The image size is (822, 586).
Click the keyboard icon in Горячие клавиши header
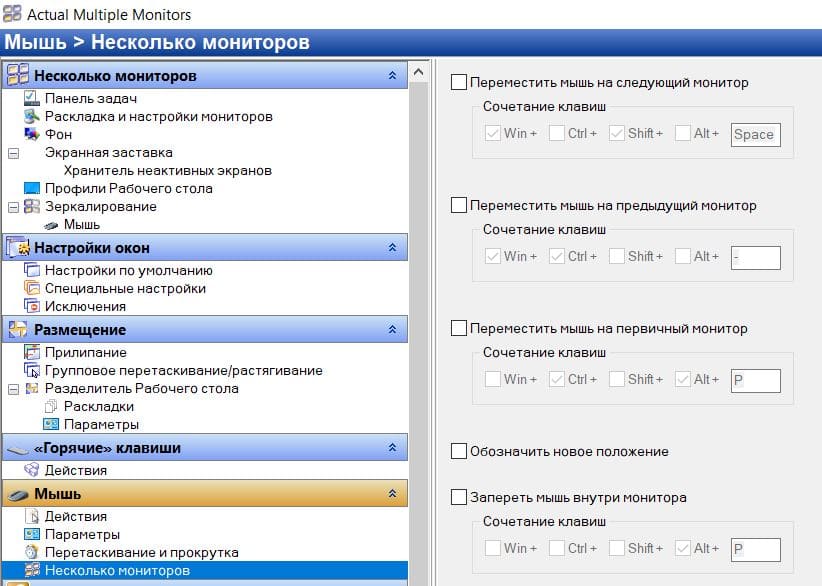[x=18, y=449]
